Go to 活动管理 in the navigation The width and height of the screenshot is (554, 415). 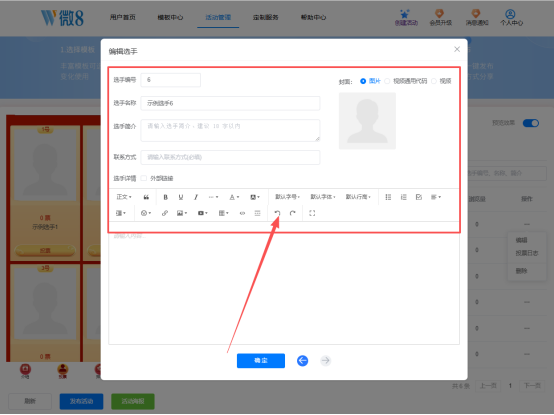218,17
